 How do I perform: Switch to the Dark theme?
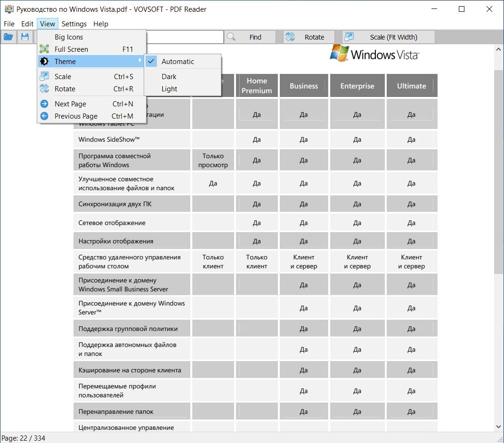[x=183, y=76]
